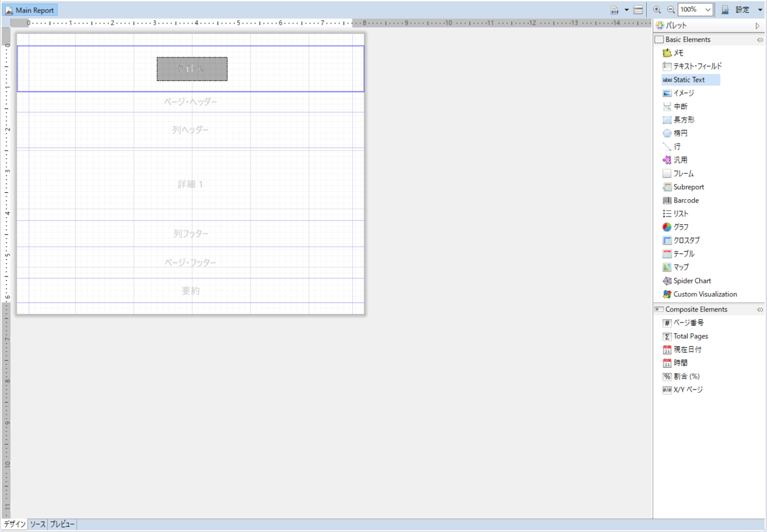Collapse the Basic Elements drawer header

(x=709, y=40)
